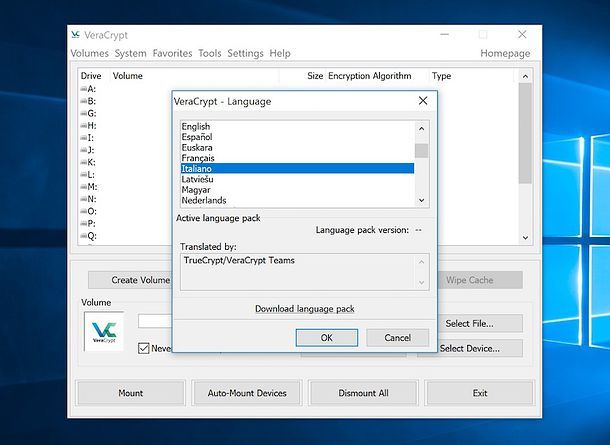The height and width of the screenshot is (445, 610).
Task: Click the Translated by text box
Action: (305, 272)
